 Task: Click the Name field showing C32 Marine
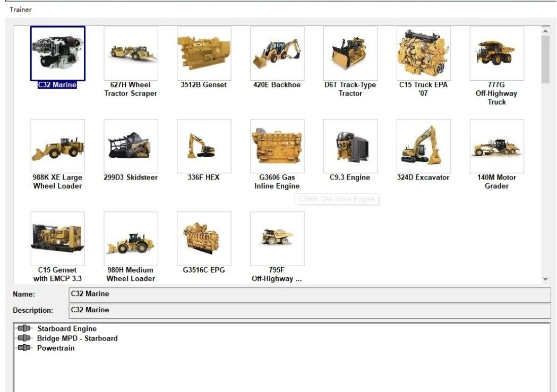310,294
